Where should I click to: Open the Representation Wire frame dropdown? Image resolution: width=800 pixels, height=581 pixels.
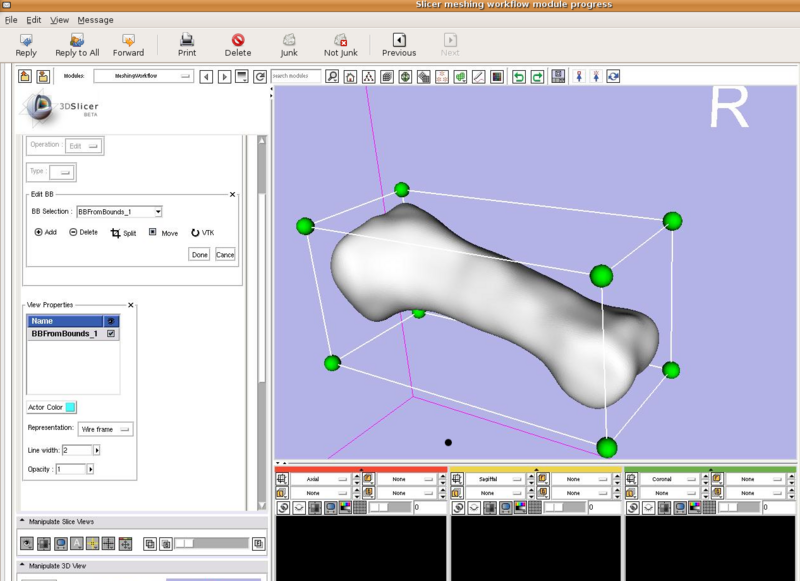tap(105, 428)
